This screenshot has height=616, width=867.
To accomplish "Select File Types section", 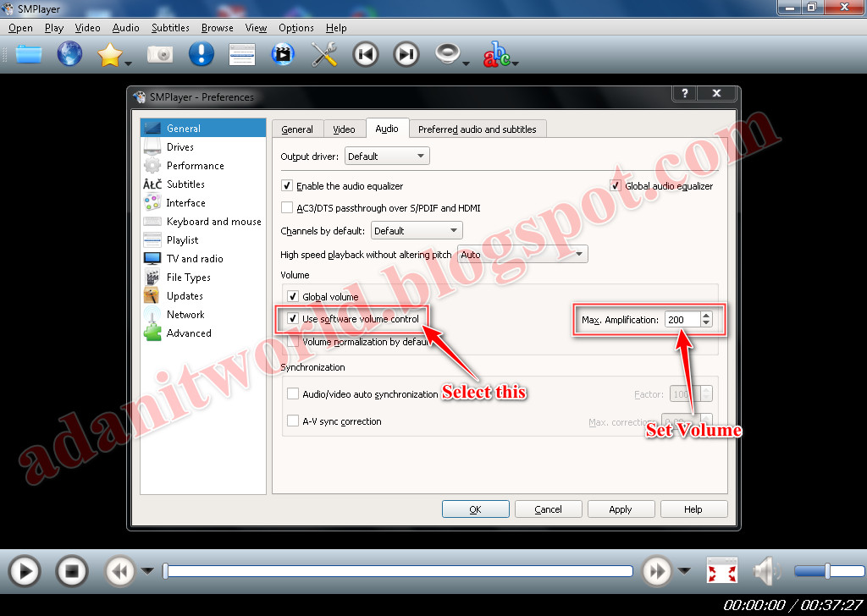I will pyautogui.click(x=203, y=278).
